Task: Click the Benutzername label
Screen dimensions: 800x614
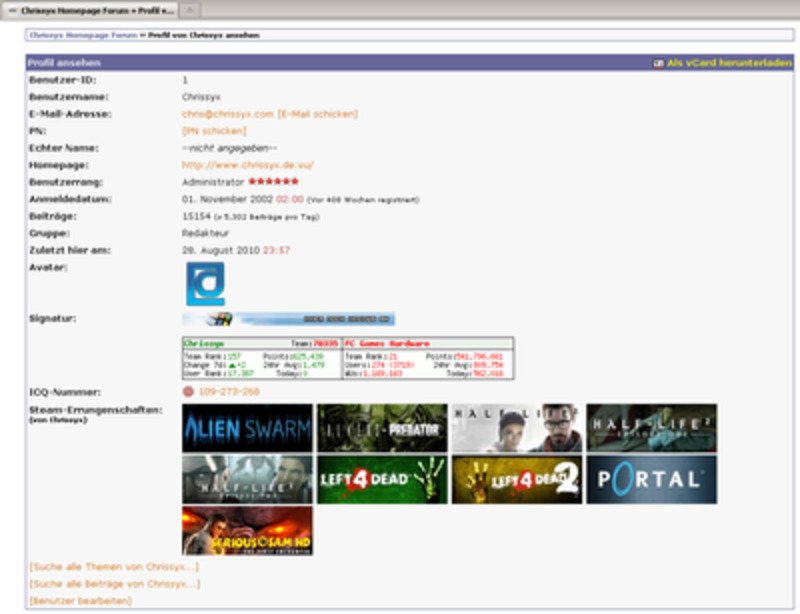Action: click(x=69, y=97)
